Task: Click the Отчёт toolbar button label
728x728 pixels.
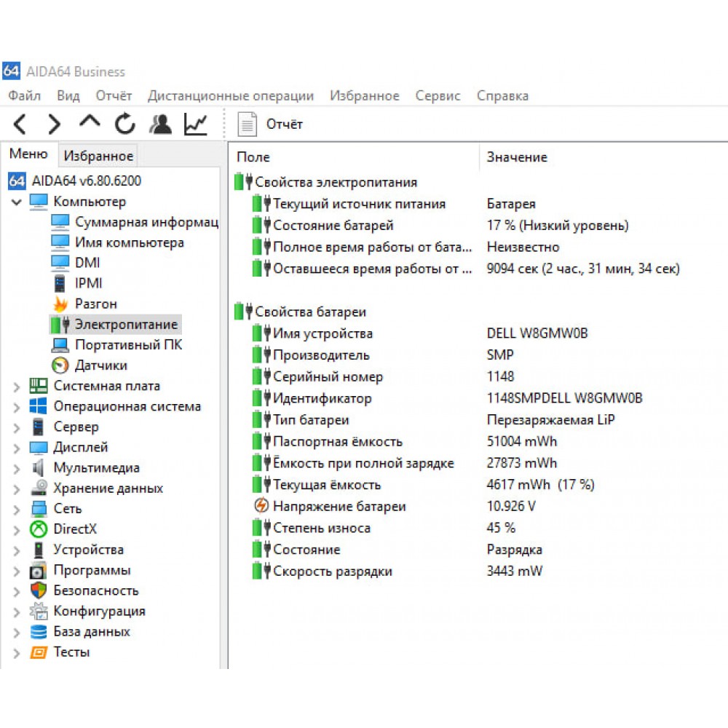Action: 284,124
